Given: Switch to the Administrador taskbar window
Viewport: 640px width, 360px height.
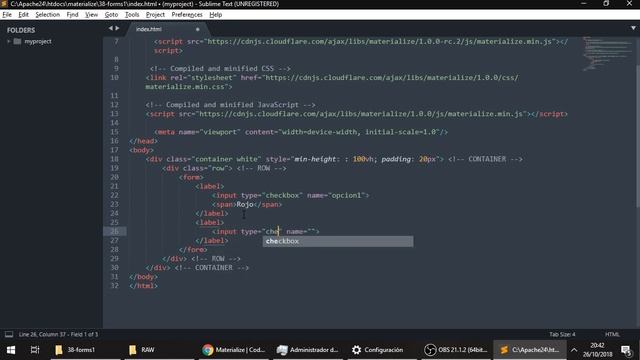Looking at the screenshot, I should click(x=308, y=350).
